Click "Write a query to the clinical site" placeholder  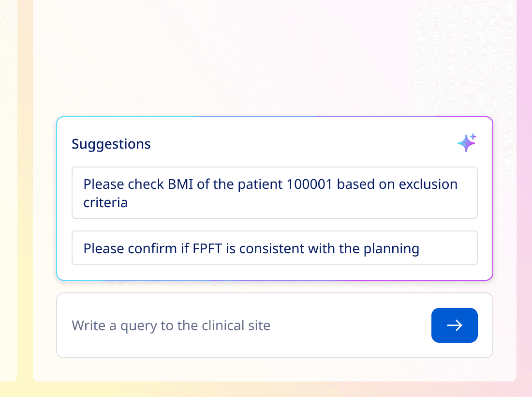(171, 325)
